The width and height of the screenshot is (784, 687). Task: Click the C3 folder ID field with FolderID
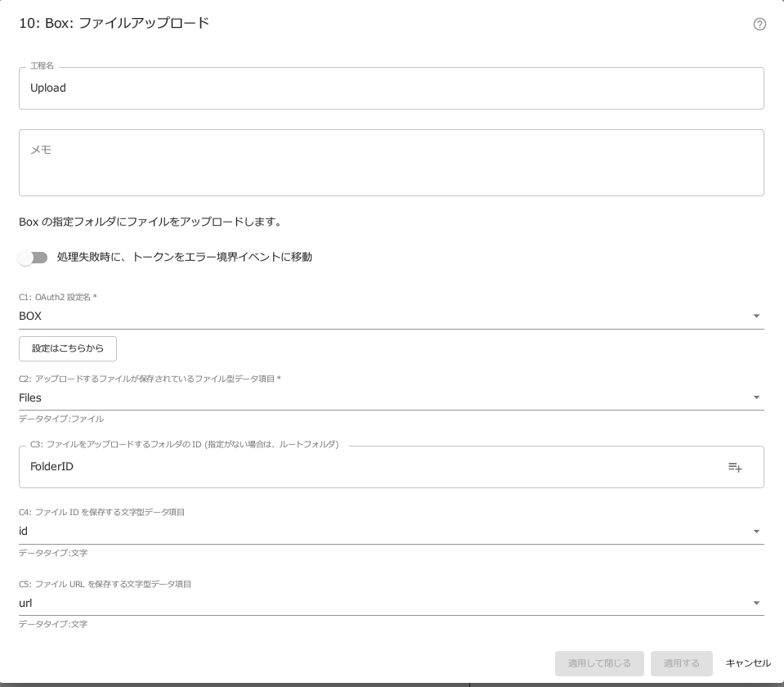tap(391, 467)
